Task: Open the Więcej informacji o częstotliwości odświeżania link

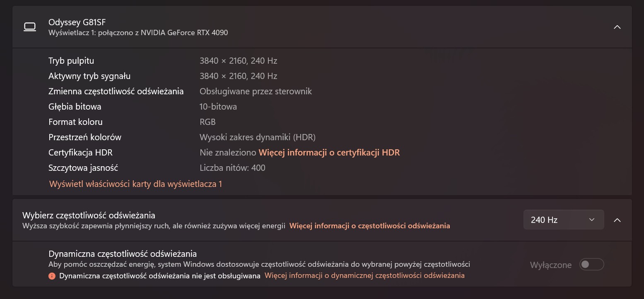Action: (369, 226)
